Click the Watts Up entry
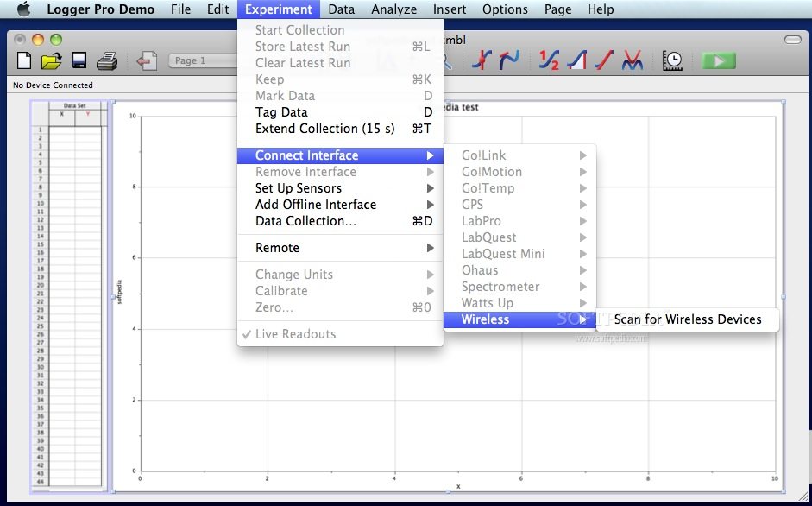The image size is (812, 506). coord(520,303)
